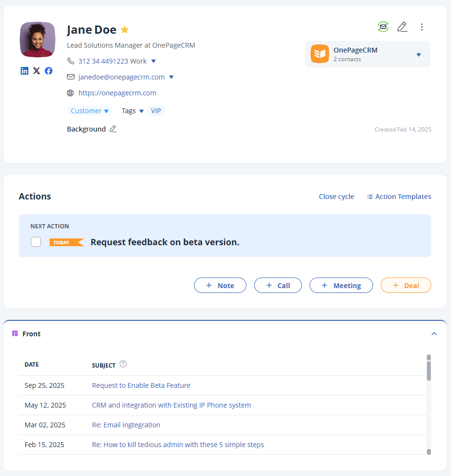Edit the Background section via pencil icon
Image resolution: width=451 pixels, height=476 pixels.
pos(113,129)
